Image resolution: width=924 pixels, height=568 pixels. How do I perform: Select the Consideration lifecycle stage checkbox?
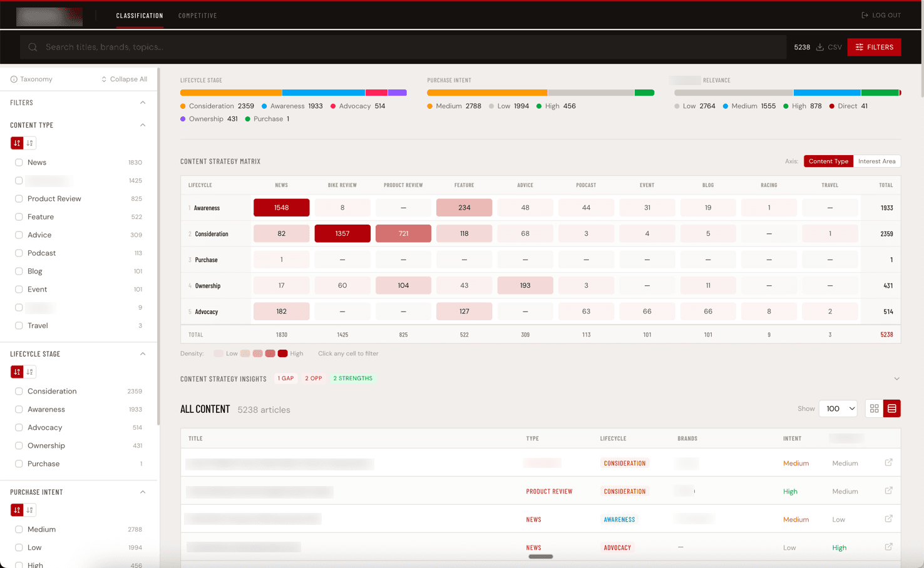[19, 391]
